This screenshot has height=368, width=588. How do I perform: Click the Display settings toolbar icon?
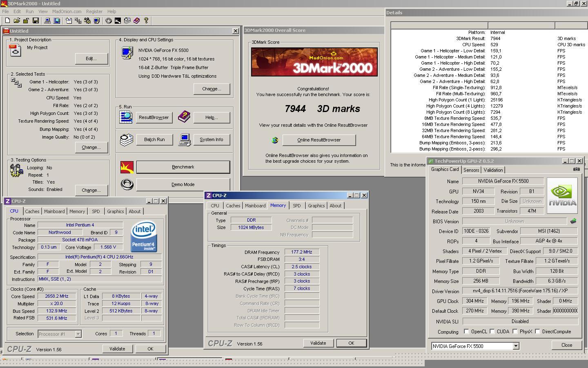97,20
